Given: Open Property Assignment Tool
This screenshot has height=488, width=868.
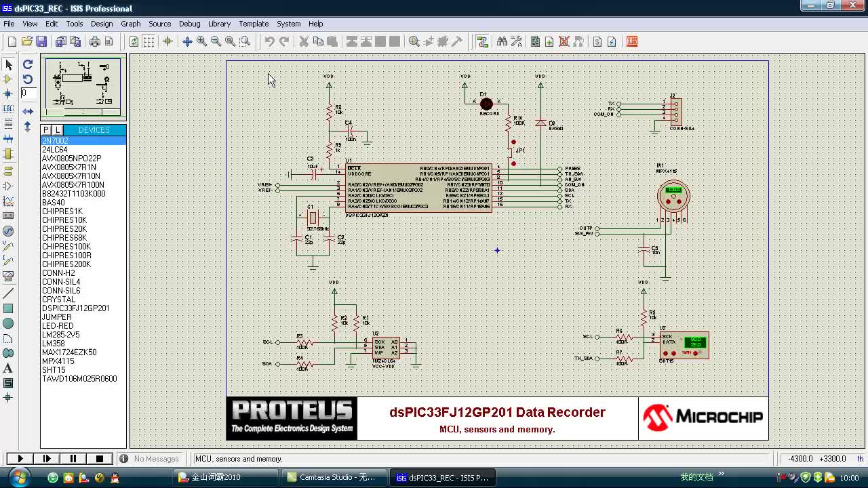Looking at the screenshot, I should click(516, 41).
